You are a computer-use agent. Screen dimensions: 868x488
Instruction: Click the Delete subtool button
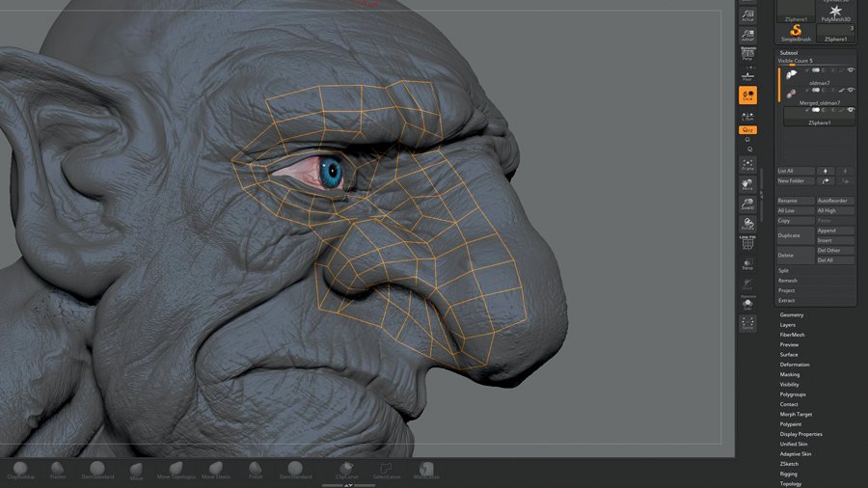click(x=796, y=256)
